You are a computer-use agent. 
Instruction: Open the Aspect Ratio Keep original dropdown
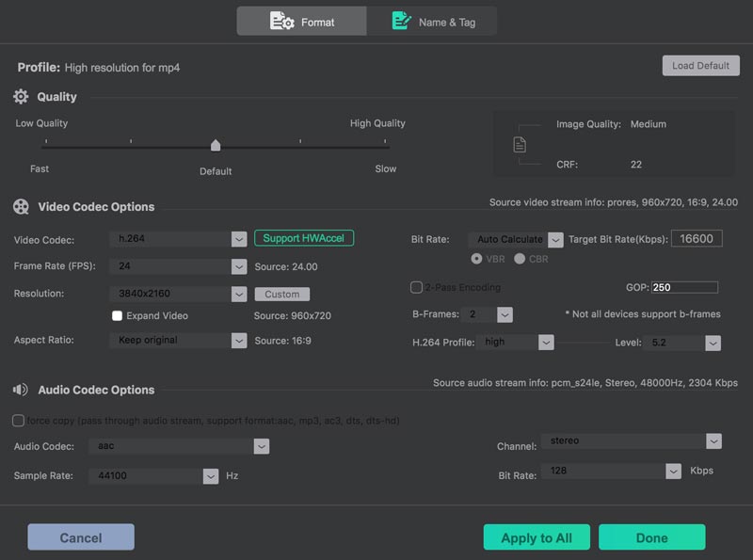(178, 340)
